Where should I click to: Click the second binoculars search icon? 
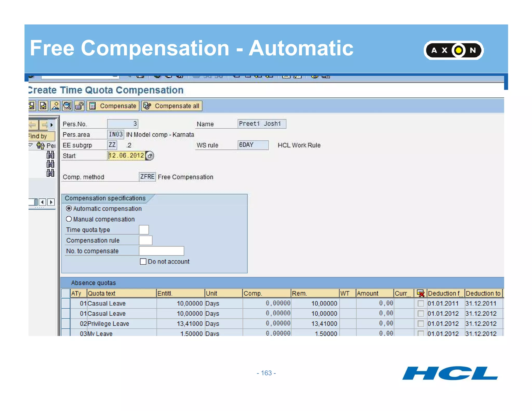tap(50, 164)
